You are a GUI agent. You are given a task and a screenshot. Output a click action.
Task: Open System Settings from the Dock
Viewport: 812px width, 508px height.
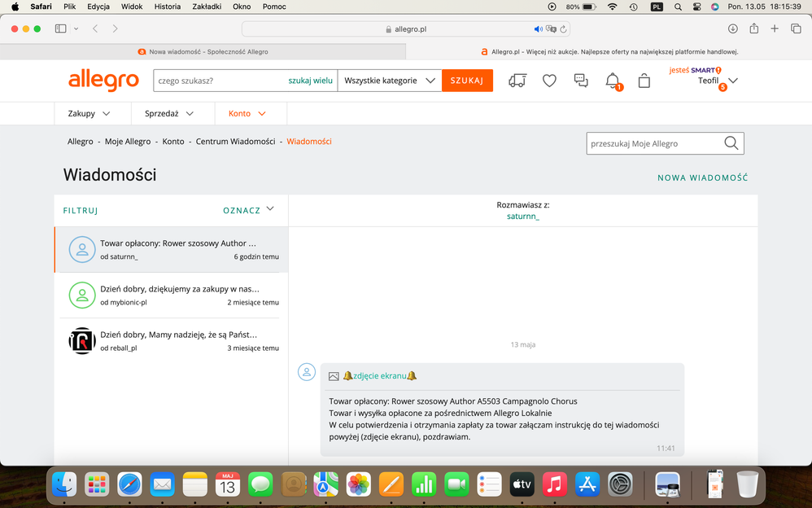pyautogui.click(x=621, y=484)
